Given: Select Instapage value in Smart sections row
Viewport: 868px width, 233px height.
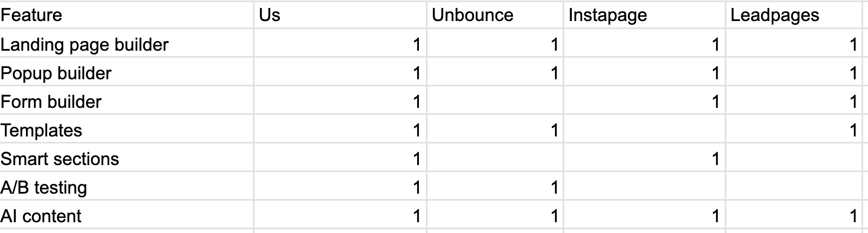Looking at the screenshot, I should click(x=644, y=159).
